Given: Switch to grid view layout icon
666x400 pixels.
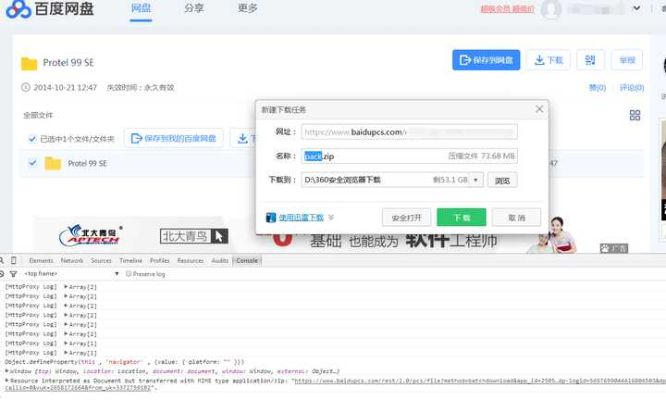Looking at the screenshot, I should pos(634,115).
